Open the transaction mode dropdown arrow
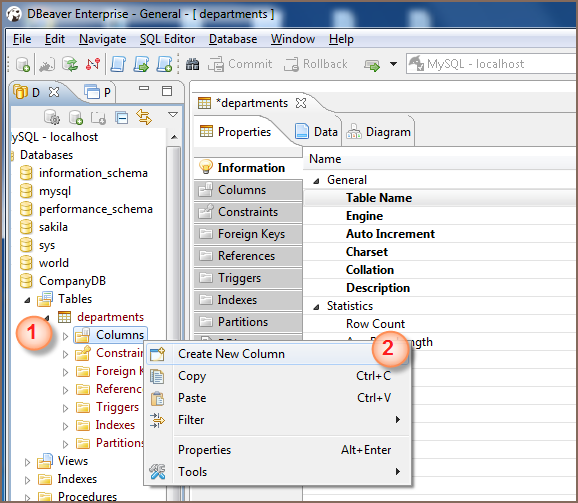 [x=393, y=64]
